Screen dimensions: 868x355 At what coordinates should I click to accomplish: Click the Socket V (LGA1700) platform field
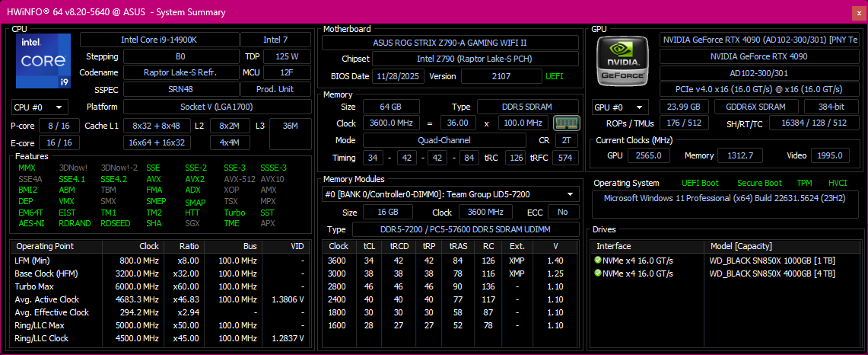click(x=217, y=107)
